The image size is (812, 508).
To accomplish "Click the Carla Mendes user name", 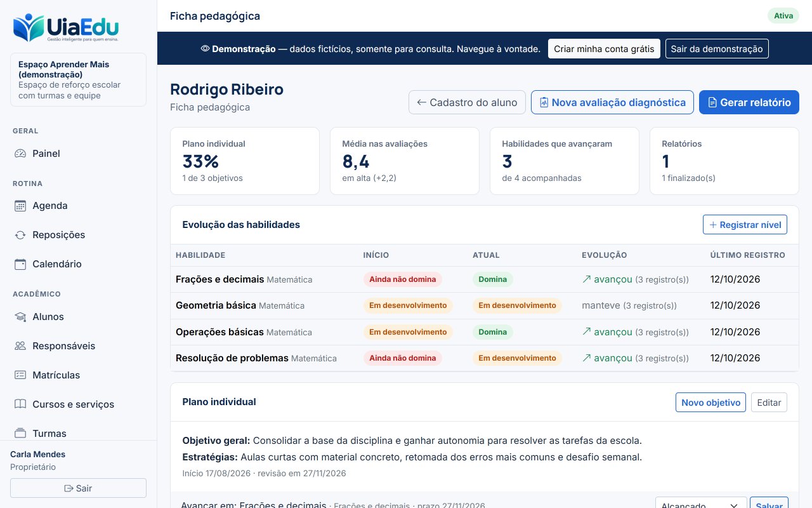I will [38, 454].
